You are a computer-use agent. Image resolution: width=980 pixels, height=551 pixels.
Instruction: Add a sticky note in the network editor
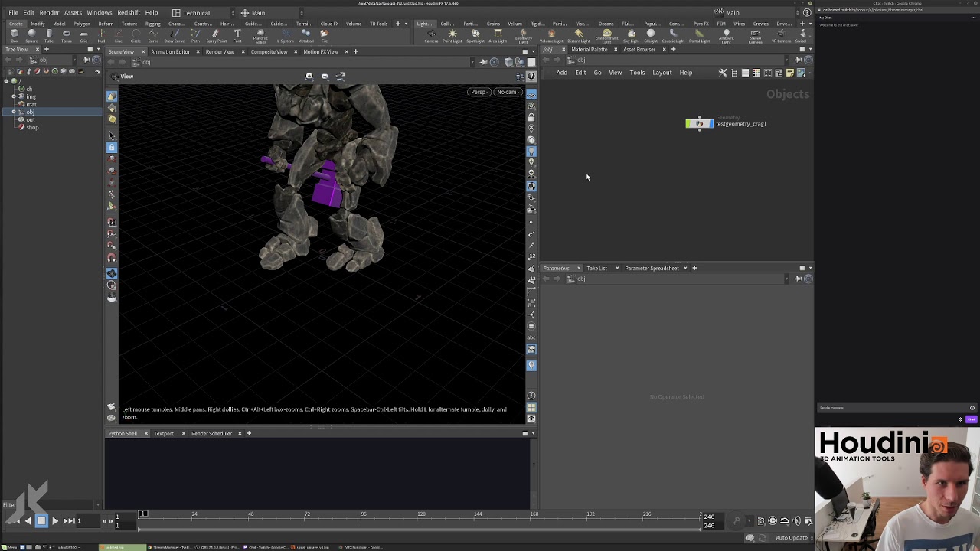[x=789, y=73]
